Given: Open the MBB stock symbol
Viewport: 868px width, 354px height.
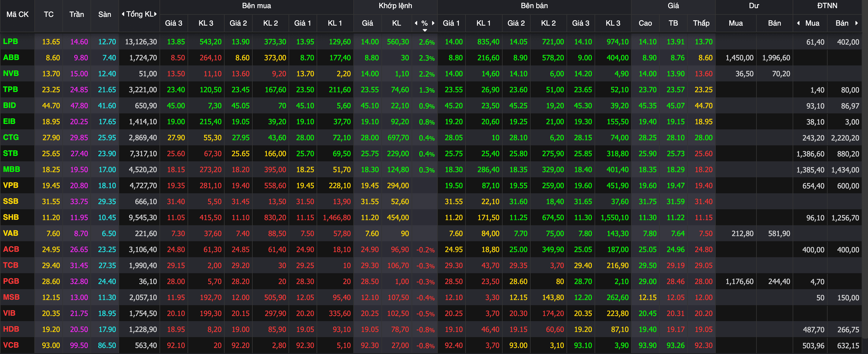Looking at the screenshot, I should click(11, 169).
